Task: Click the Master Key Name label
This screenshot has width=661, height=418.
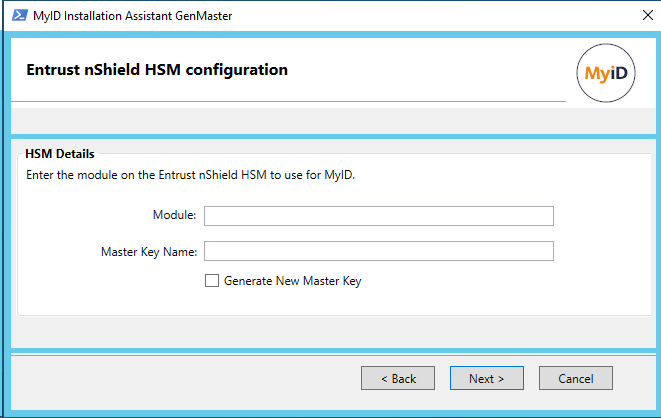Action: [149, 252]
